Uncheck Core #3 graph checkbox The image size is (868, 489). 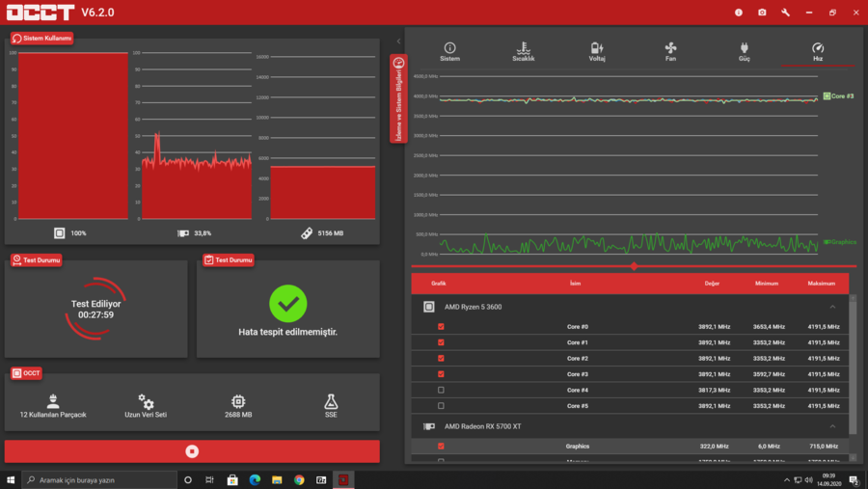click(x=441, y=374)
